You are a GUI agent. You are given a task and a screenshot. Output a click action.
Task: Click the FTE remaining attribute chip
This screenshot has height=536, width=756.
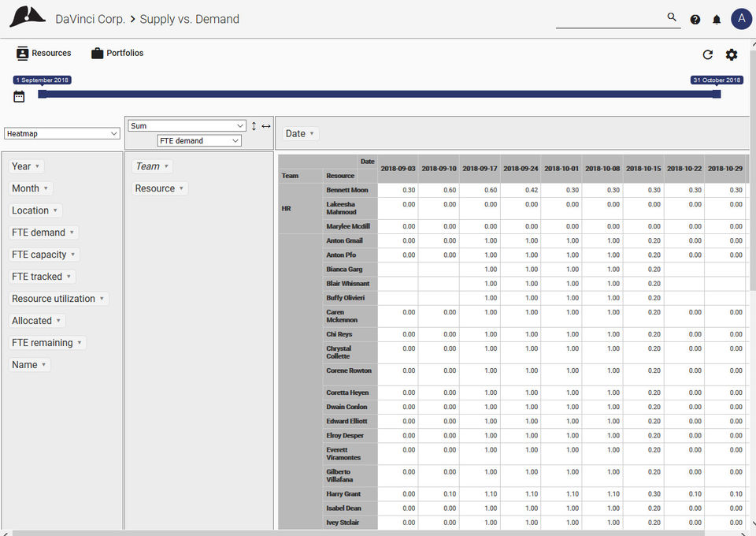tap(46, 343)
